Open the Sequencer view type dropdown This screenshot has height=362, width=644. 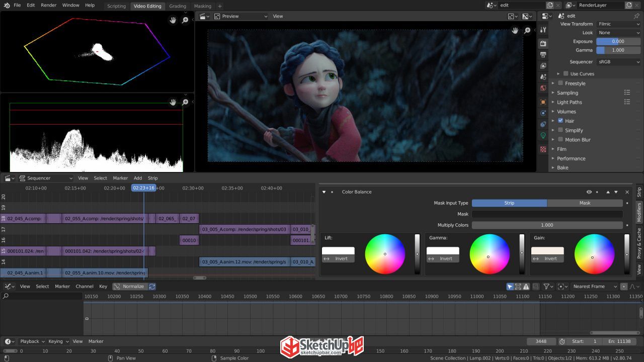pos(46,178)
